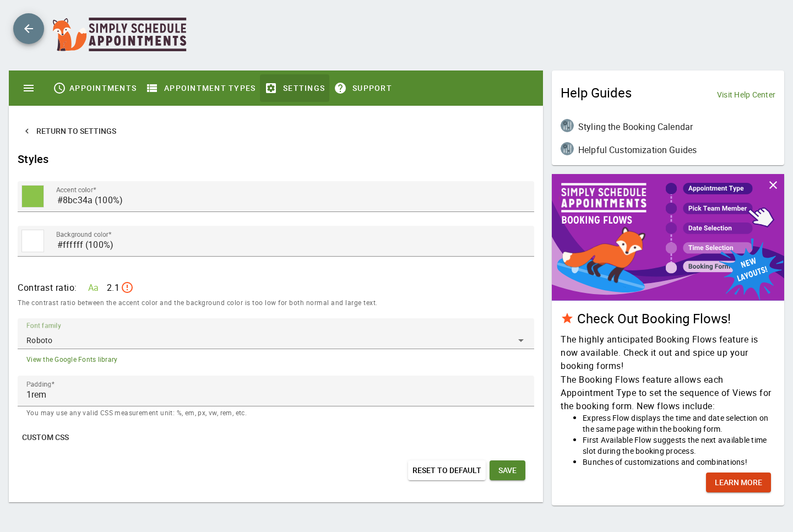793x532 pixels.
Task: Click the contrast ratio value 2.1
Action: point(112,287)
